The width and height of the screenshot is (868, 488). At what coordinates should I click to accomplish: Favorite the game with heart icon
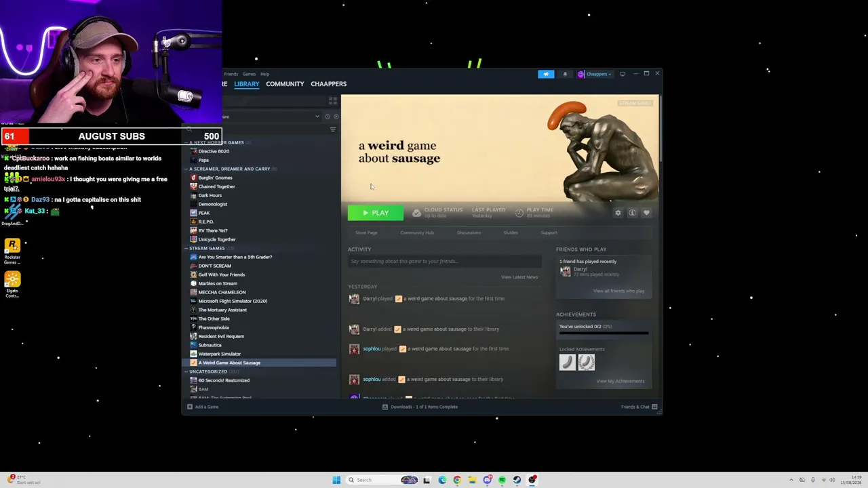(x=646, y=213)
